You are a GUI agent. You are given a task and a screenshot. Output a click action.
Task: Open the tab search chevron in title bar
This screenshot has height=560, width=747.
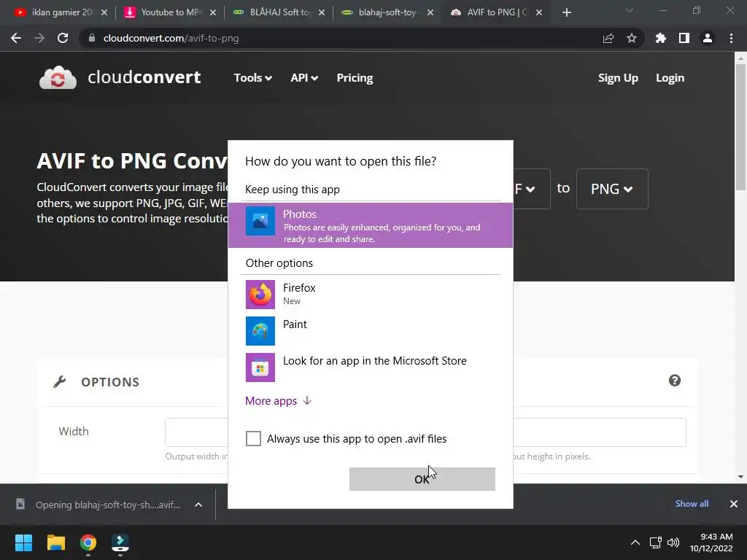[630, 10]
